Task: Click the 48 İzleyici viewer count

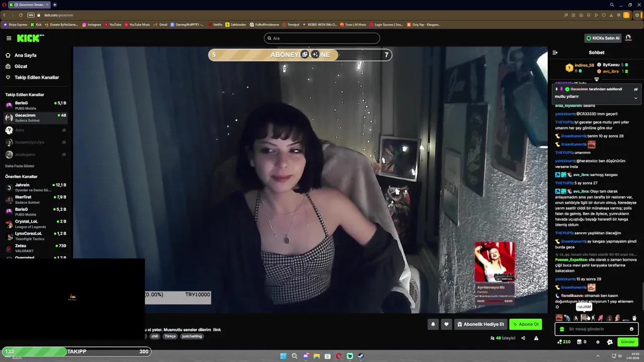Action: click(503, 338)
